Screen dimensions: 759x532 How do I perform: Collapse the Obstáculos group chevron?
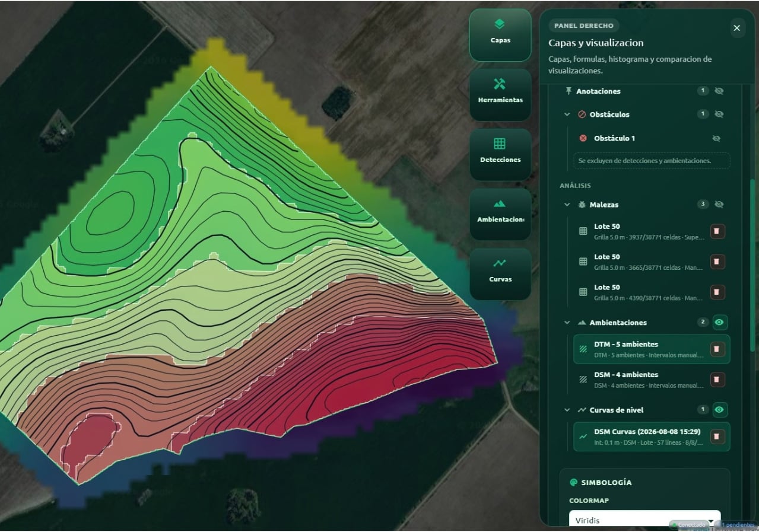pyautogui.click(x=567, y=114)
